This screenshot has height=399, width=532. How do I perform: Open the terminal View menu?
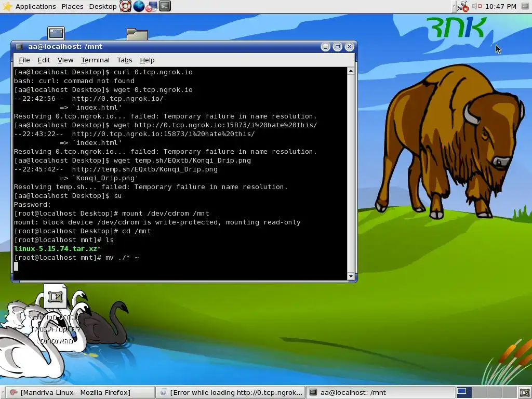65,60
